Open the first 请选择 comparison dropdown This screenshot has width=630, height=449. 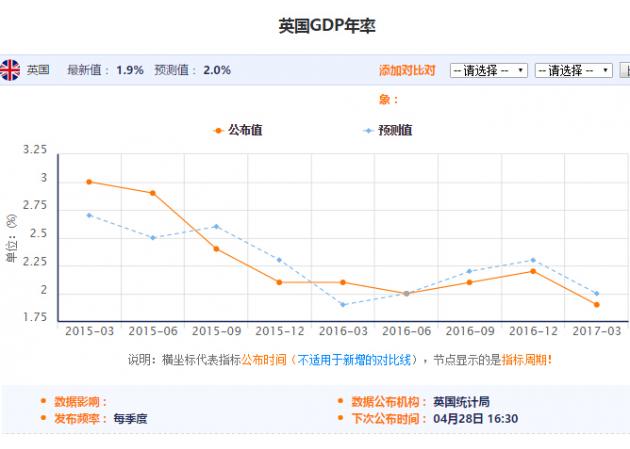[x=489, y=71]
